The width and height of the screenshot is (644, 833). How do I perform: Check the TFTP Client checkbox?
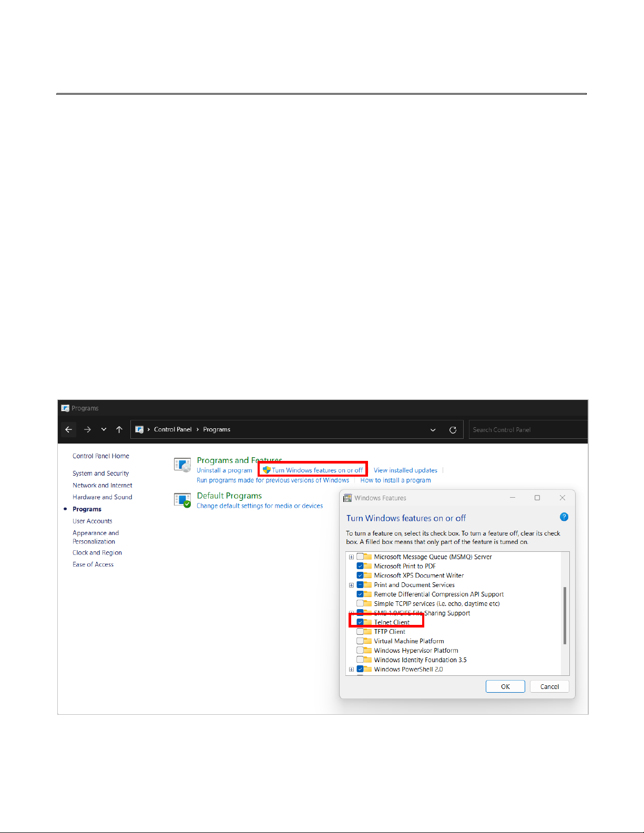pyautogui.click(x=360, y=632)
